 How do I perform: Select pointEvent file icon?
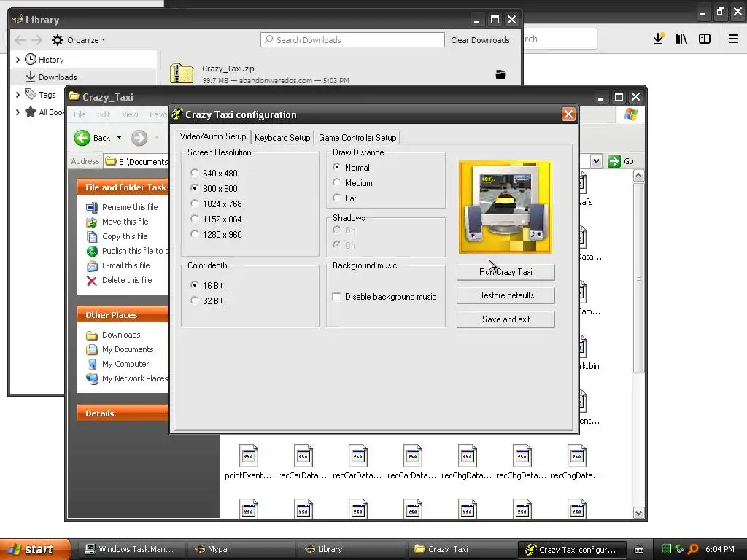[x=248, y=456]
